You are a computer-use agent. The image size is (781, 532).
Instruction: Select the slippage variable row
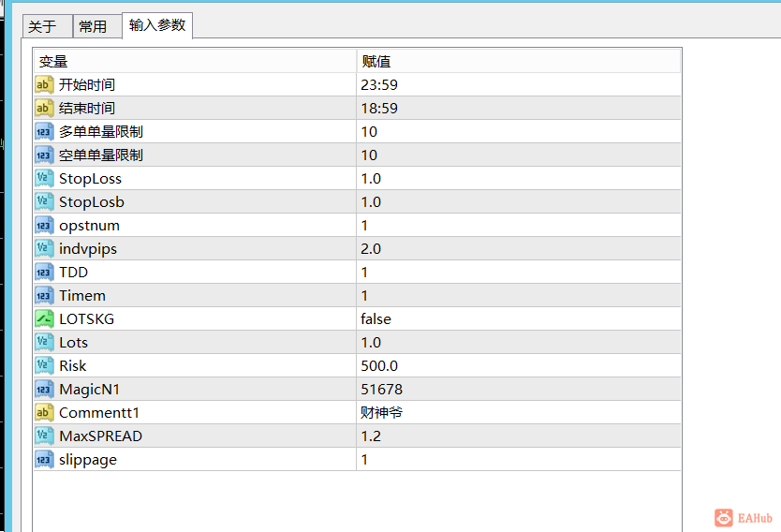(x=88, y=459)
